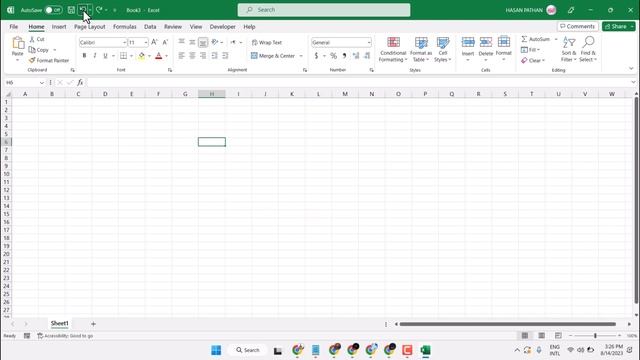The image size is (640, 360).
Task: Toggle Italic formatting
Action: (95, 56)
